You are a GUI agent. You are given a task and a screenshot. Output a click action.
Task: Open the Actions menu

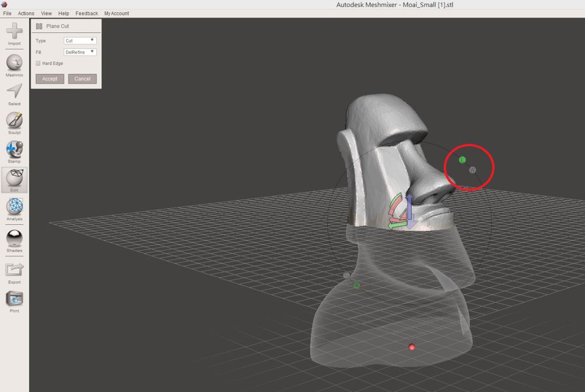click(x=26, y=13)
